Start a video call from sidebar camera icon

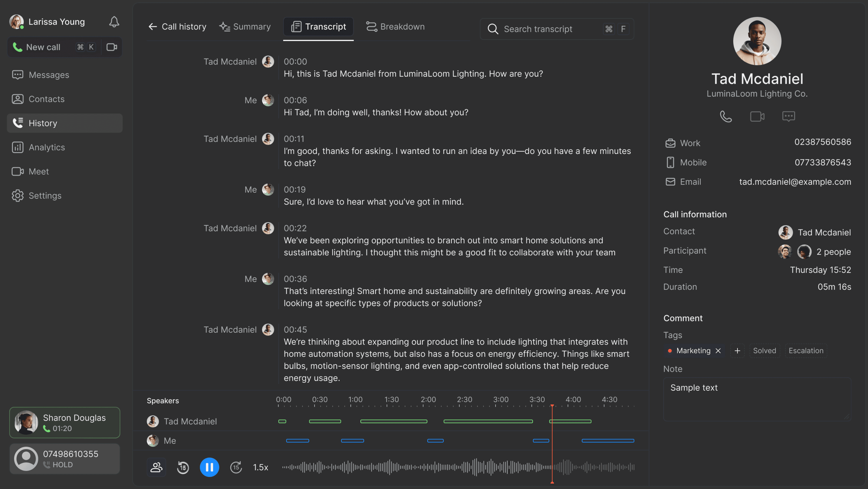tap(112, 47)
